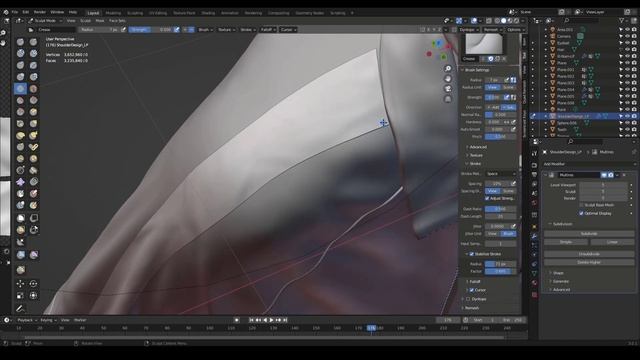Hide ShoulderDesign_LP with eye icon
The image size is (640, 360).
[x=627, y=116]
